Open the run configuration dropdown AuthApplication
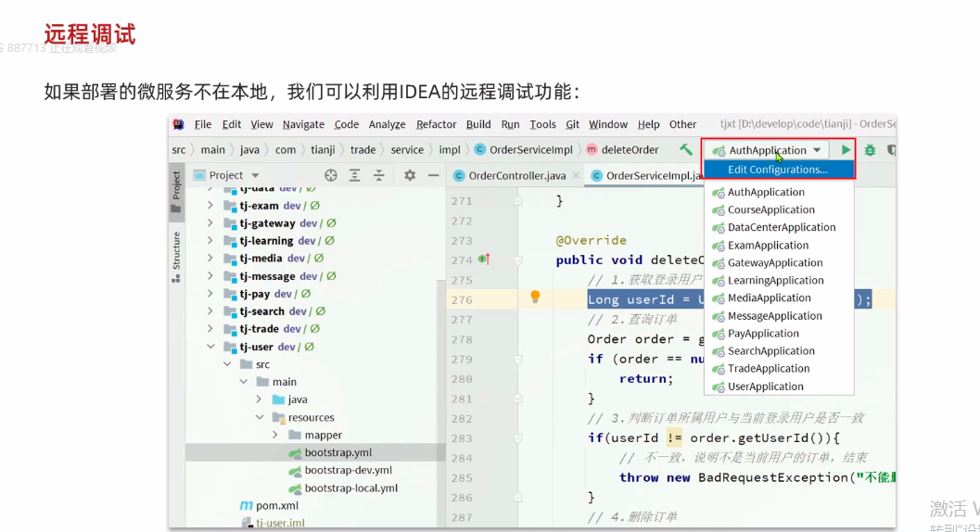 767,150
